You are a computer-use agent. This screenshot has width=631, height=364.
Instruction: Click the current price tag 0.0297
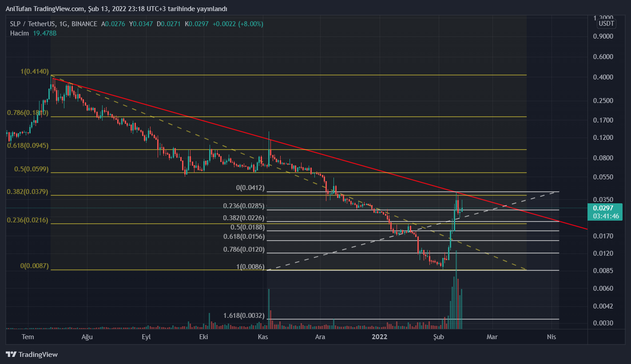[603, 208]
